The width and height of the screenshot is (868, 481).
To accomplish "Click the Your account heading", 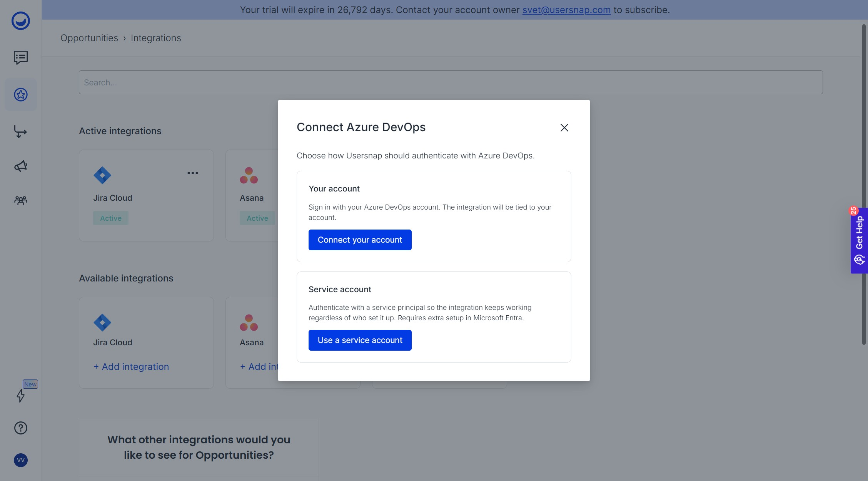I will (334, 189).
